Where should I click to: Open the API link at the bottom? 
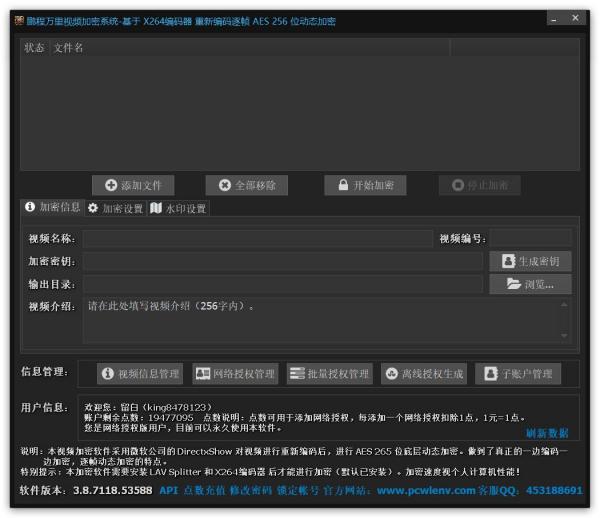click(169, 490)
